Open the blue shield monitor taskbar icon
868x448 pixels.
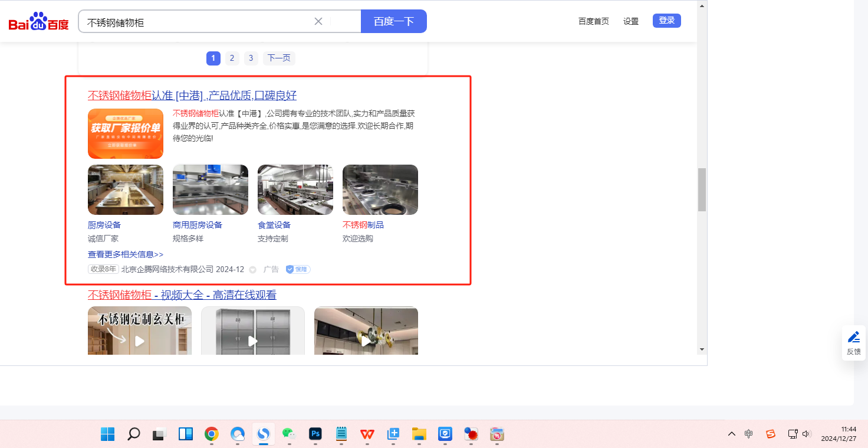[445, 434]
